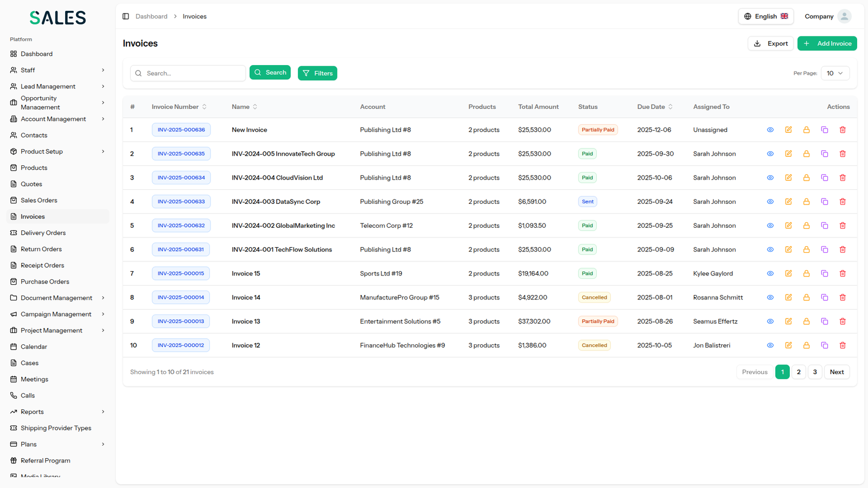Click the copy icon for INV-2024-005 InnovateTech Group
The image size is (868, 488).
[x=825, y=154]
